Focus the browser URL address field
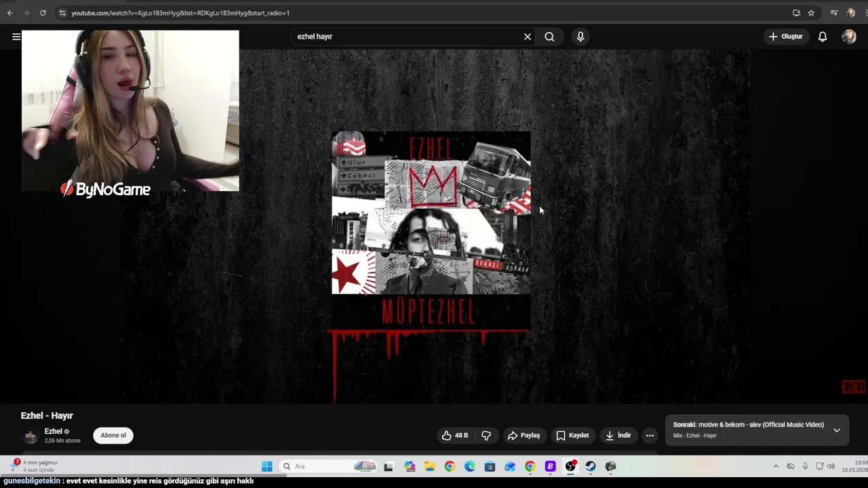 (x=427, y=13)
